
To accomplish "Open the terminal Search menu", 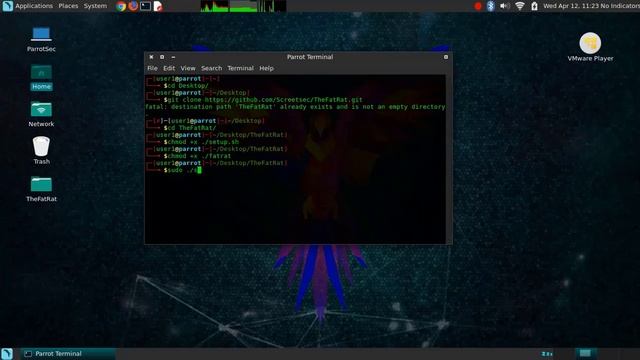I will (x=211, y=68).
